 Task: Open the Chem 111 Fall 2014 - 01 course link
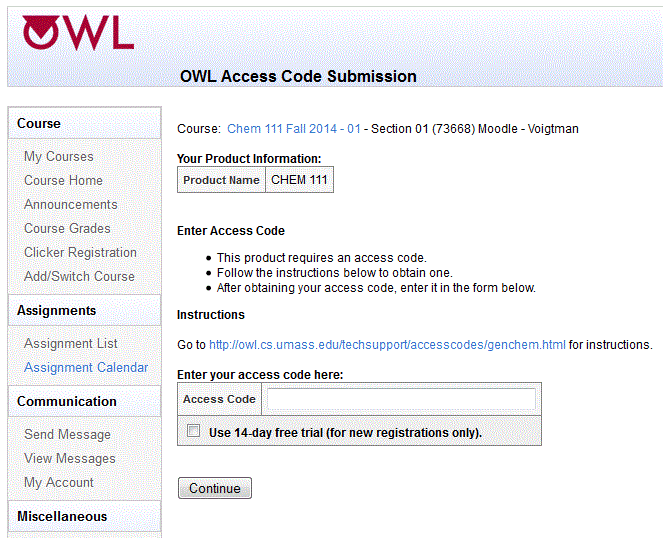pos(294,129)
